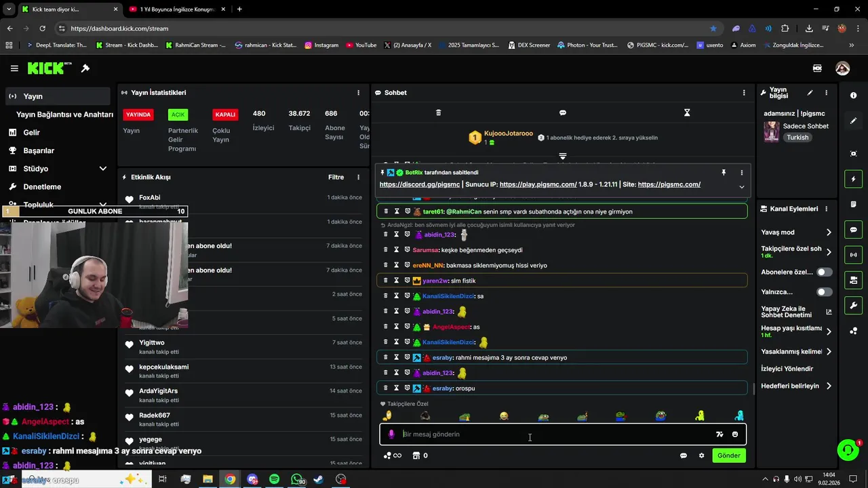
Task: Click the trash icon in the Sohbet toolbar
Action: click(x=438, y=113)
